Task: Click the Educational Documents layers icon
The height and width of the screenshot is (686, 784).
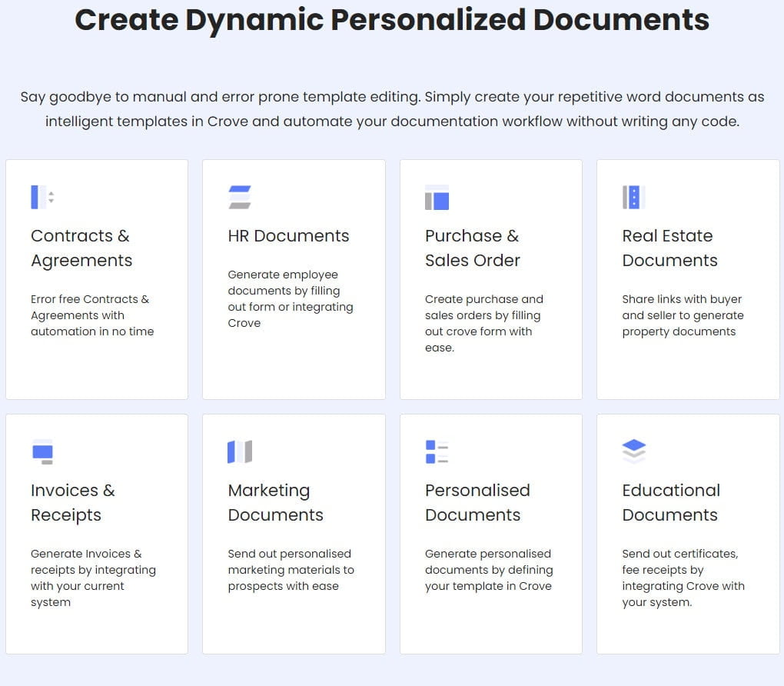Action: coord(633,451)
